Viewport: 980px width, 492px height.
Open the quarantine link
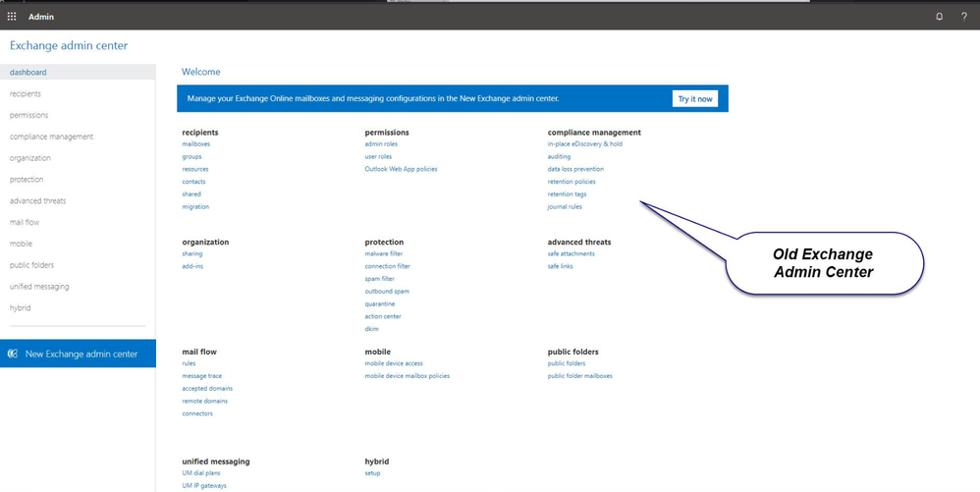[x=380, y=303]
